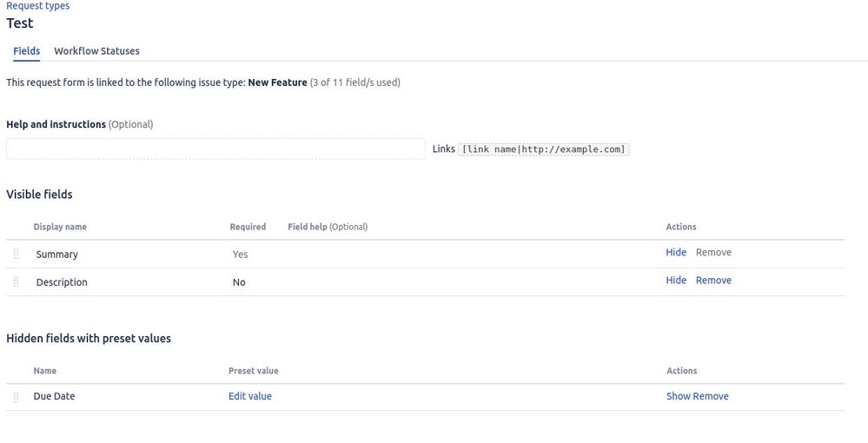Click the Due Date field name
The width and height of the screenshot is (868, 443).
[54, 396]
